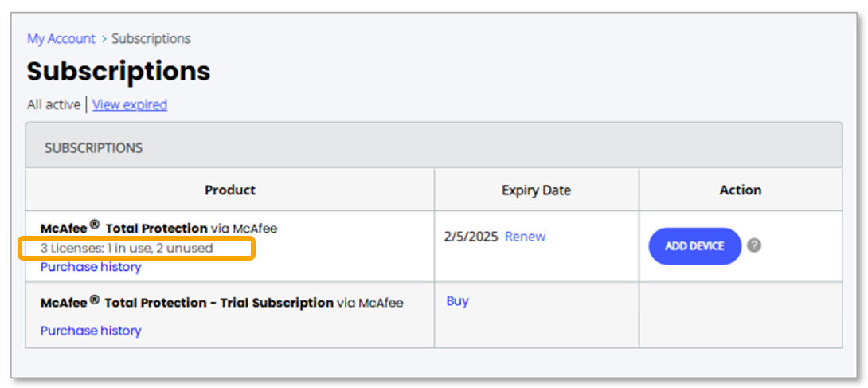
Task: Select the McAfee Total Protection product name
Action: (x=124, y=229)
